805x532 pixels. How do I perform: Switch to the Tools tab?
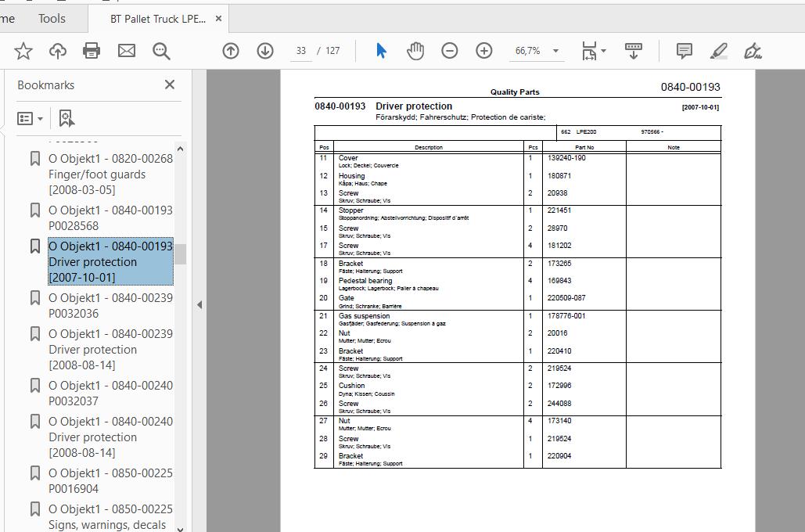coord(52,18)
